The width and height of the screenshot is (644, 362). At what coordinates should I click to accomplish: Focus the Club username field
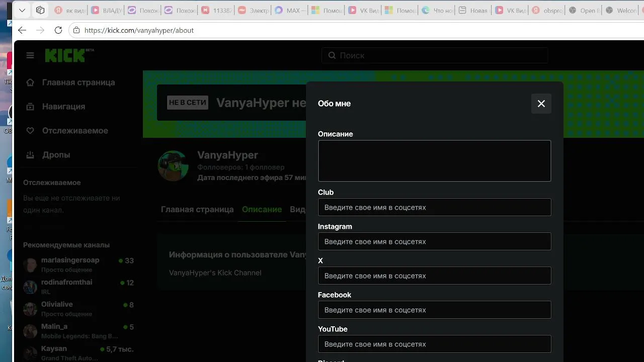(434, 207)
